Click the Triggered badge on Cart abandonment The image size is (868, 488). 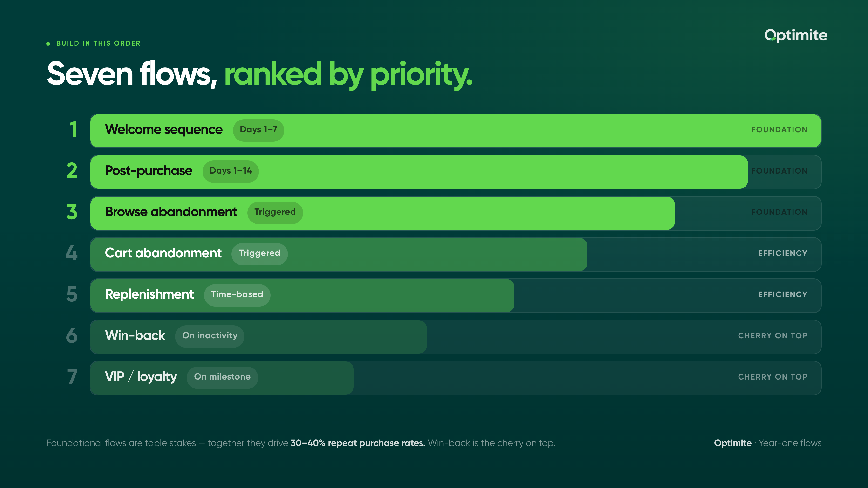(259, 254)
